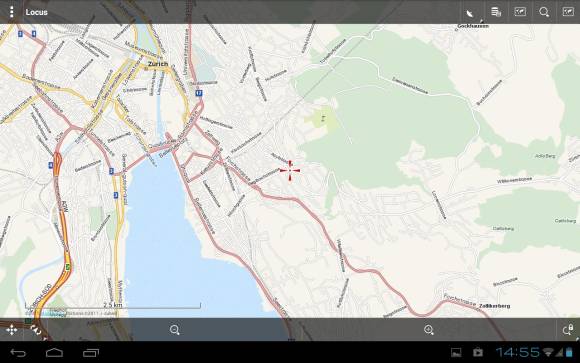Tap the Locus app title
Image resolution: width=580 pixels, height=363 pixels.
pyautogui.click(x=36, y=12)
